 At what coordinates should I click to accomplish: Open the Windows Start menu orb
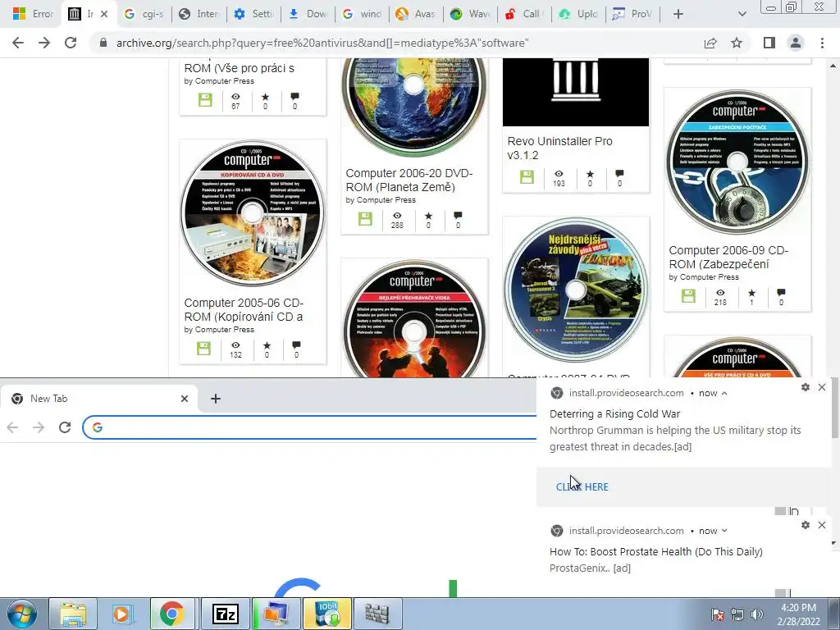point(22,614)
